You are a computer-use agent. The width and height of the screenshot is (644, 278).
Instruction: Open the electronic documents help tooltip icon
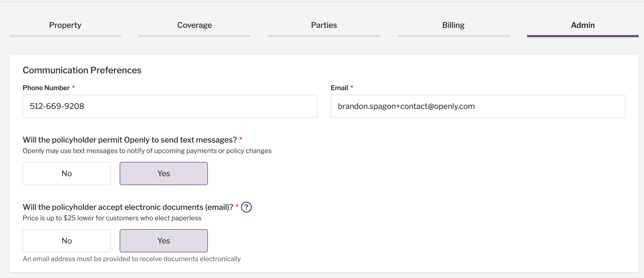(246, 207)
